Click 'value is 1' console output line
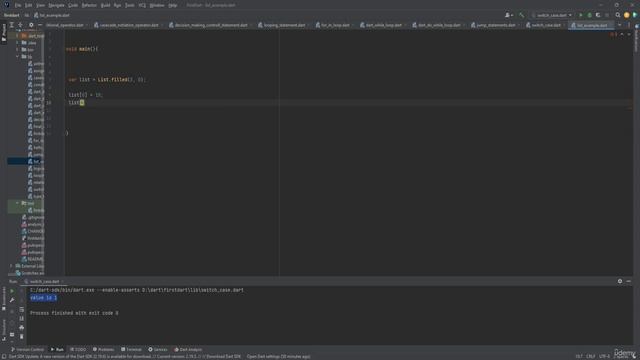The height and width of the screenshot is (360, 640). [43, 298]
